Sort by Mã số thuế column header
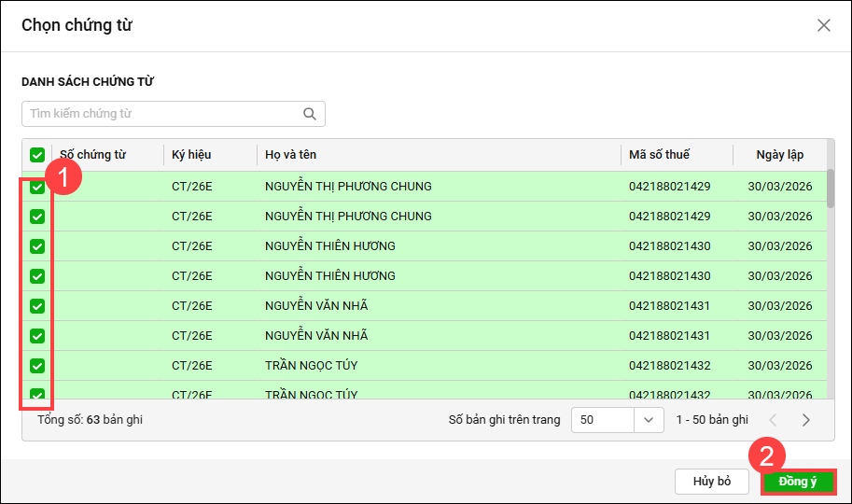This screenshot has width=852, height=504. click(x=659, y=155)
